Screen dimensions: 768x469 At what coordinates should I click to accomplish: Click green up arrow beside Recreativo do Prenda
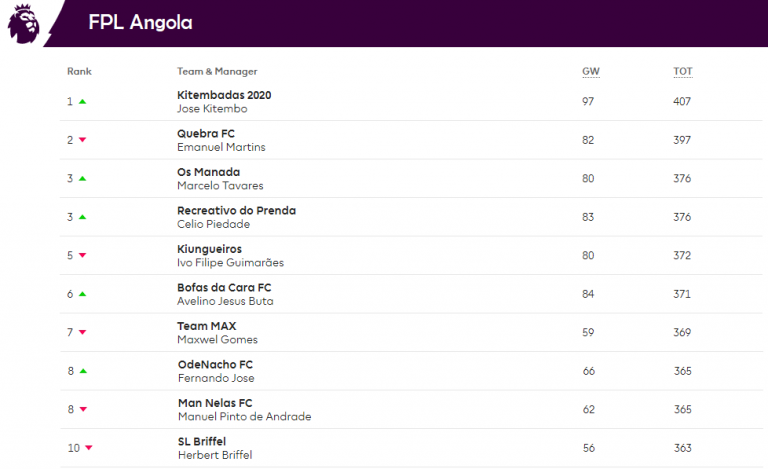83,217
